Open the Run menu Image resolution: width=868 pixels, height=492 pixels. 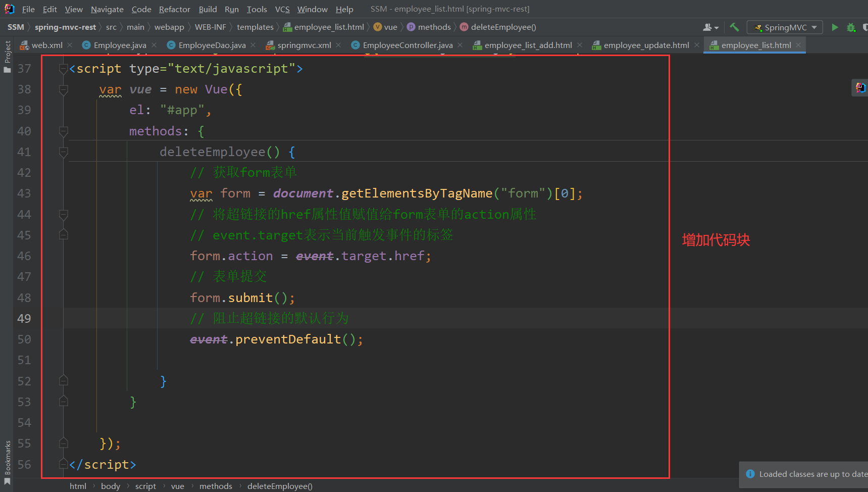tap(232, 9)
